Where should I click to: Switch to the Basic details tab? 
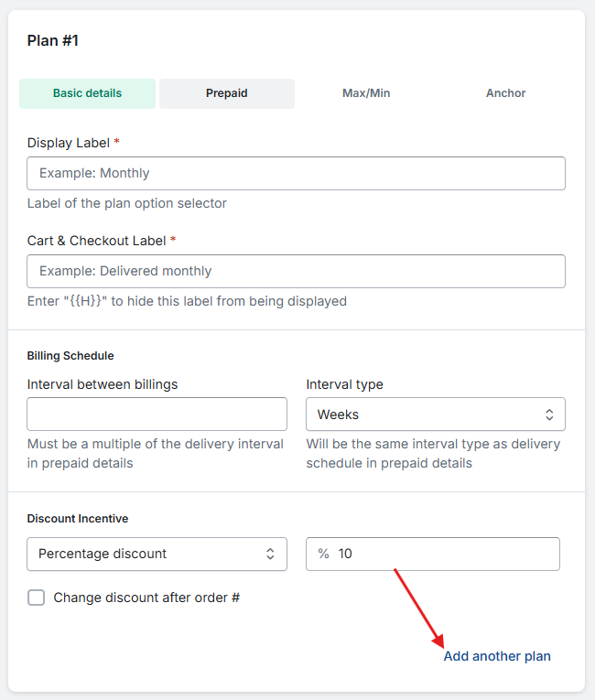pos(87,93)
